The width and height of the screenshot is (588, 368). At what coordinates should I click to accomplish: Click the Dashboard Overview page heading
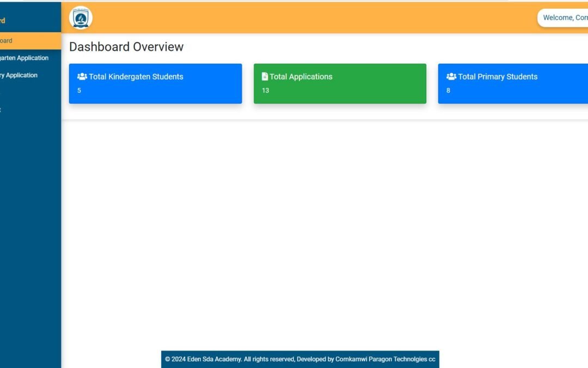click(126, 47)
